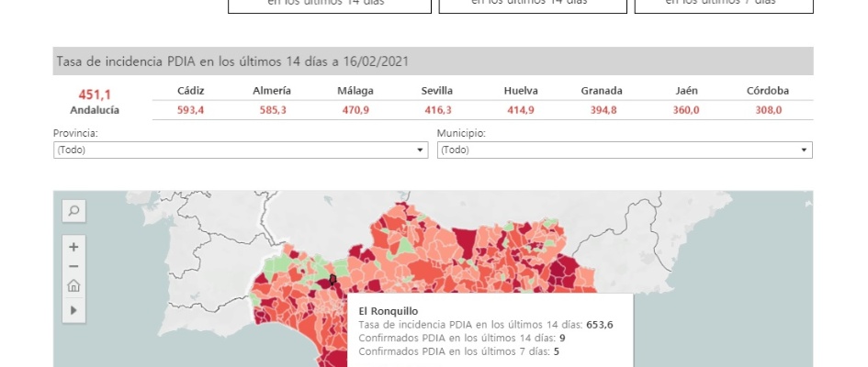Open the Municipio dropdown
Viewport: 868px width, 367px height.
pyautogui.click(x=625, y=150)
